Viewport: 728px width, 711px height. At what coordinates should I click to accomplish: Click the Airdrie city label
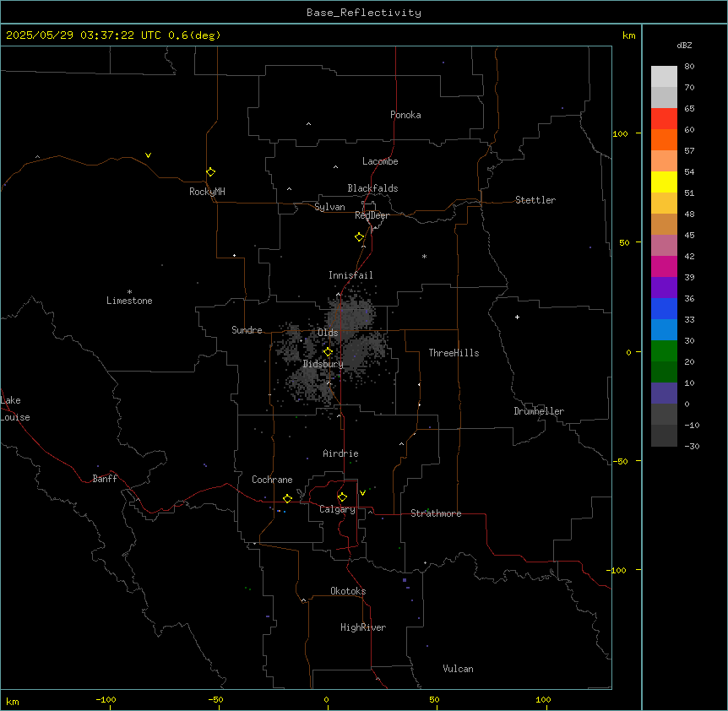pos(340,453)
